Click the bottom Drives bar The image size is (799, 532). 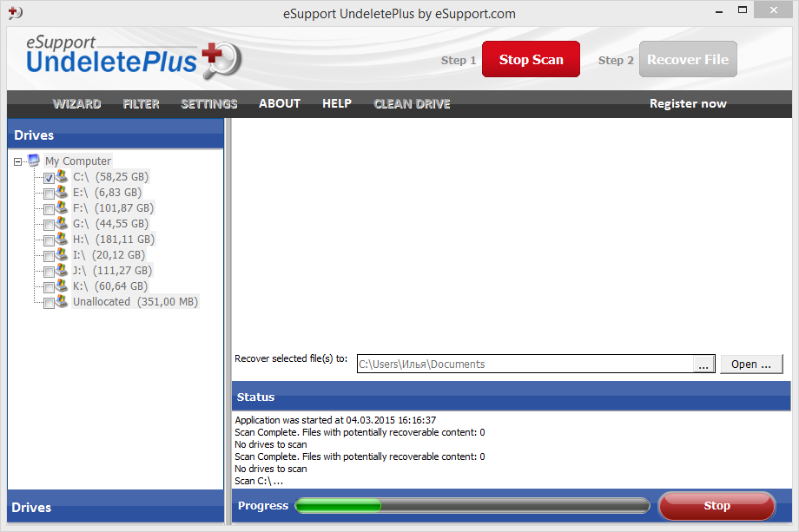coord(116,507)
